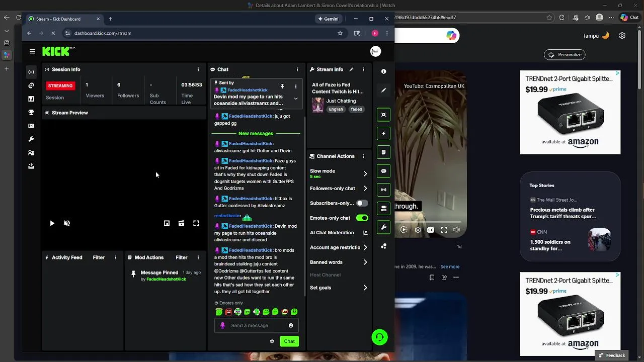Enable theater mode on stream preview

point(181,223)
